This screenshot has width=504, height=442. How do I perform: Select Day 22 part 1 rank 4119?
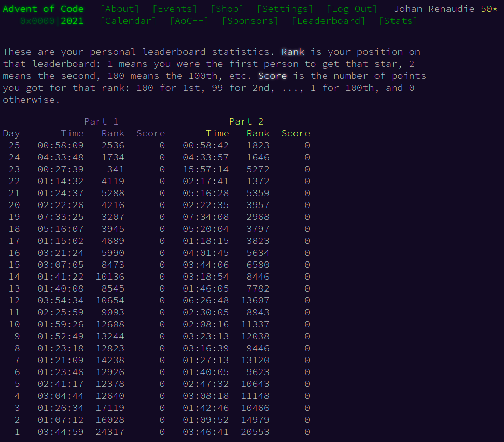click(113, 181)
